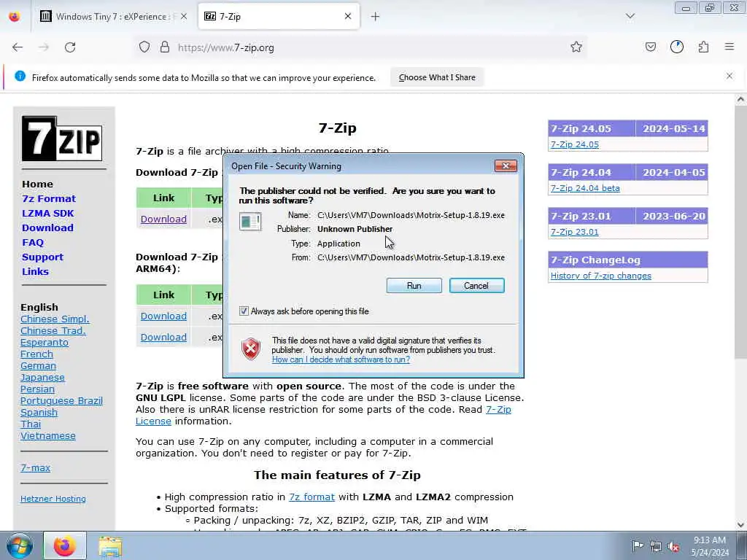This screenshot has width=747, height=560.
Task: Open the Links sidebar link
Action: point(35,271)
